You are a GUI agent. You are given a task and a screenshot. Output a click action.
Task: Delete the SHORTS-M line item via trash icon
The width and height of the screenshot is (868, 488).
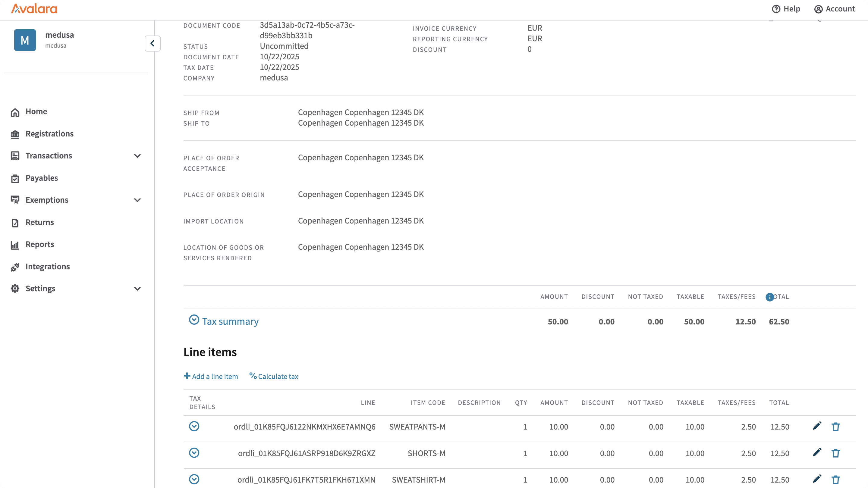coord(836,453)
